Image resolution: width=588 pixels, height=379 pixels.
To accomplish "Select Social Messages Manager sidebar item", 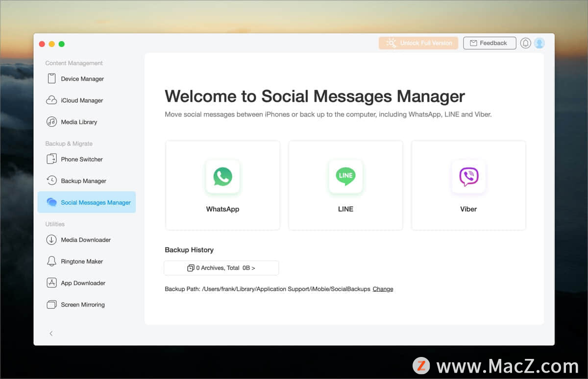I will click(87, 202).
